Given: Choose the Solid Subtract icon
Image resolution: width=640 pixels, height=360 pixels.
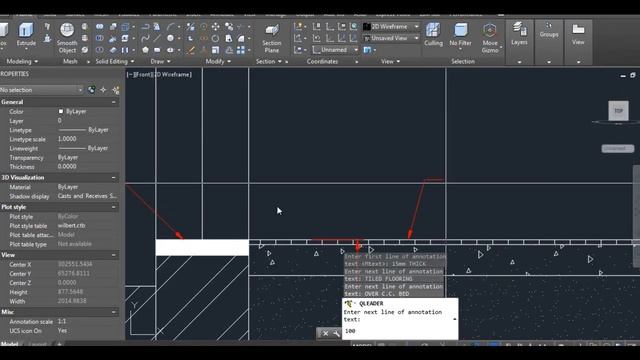Looking at the screenshot, I should tap(100, 38).
